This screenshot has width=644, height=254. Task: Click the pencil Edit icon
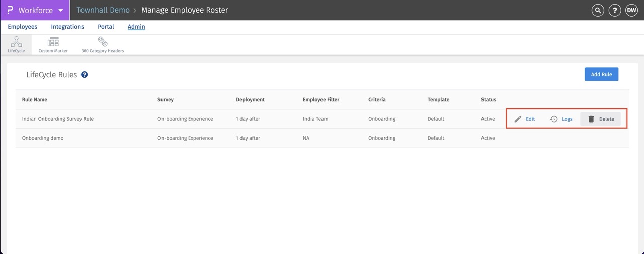coord(518,119)
